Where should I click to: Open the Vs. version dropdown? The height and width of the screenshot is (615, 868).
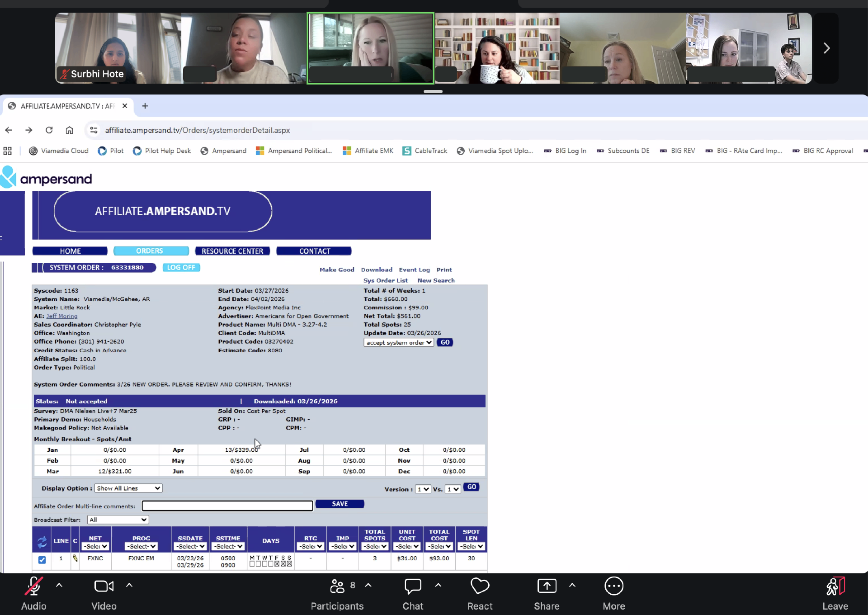click(x=453, y=489)
